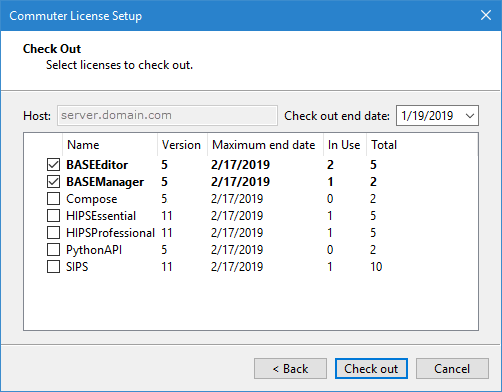Click the Total column header
The image size is (502, 392).
[385, 145]
